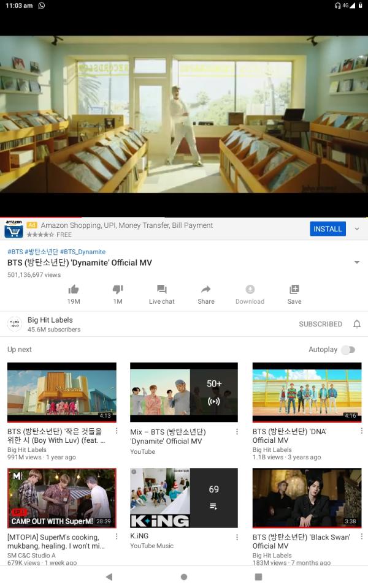
Task: Tap the 1M dislikes count
Action: tap(118, 301)
